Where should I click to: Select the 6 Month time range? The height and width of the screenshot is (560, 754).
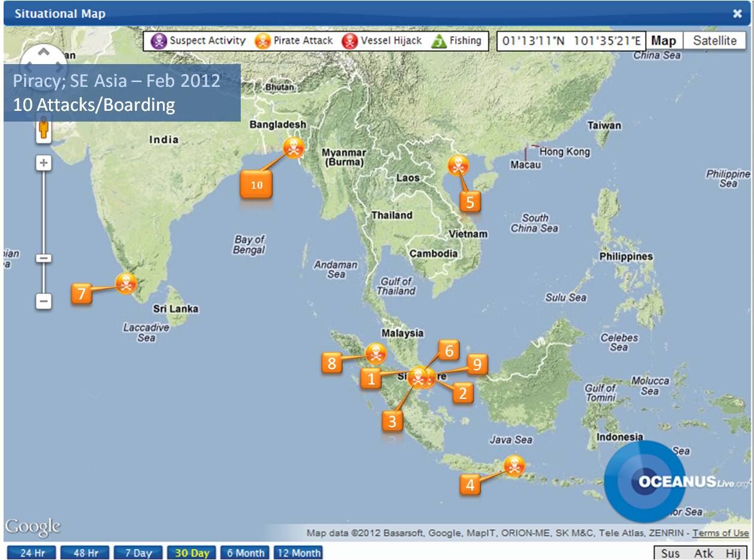[x=245, y=553]
